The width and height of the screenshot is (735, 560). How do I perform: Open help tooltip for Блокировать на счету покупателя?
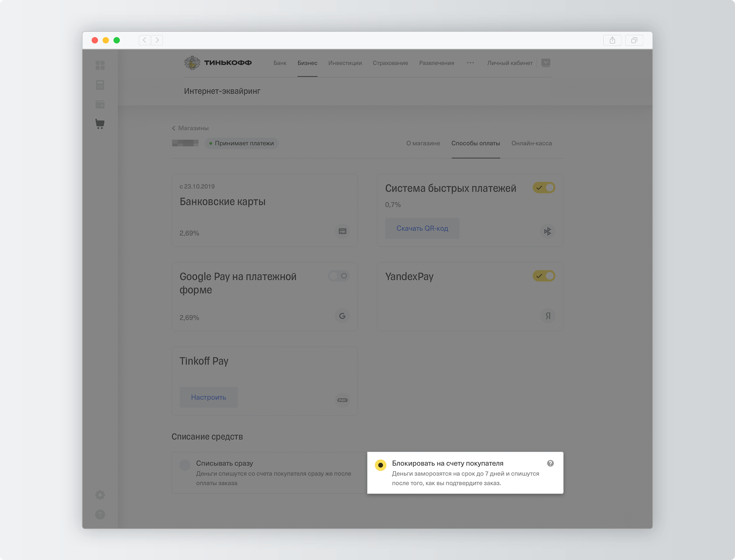(551, 463)
